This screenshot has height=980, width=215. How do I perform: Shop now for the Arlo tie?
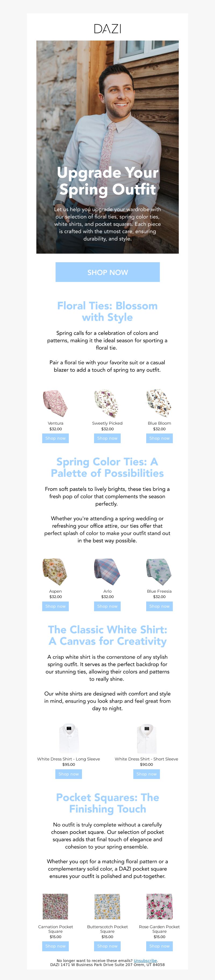point(107,606)
